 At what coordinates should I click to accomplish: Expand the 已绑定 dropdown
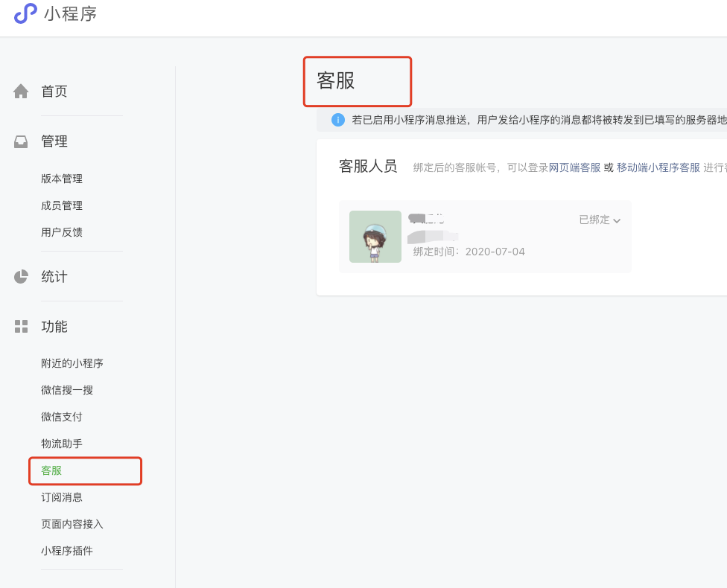coord(600,220)
